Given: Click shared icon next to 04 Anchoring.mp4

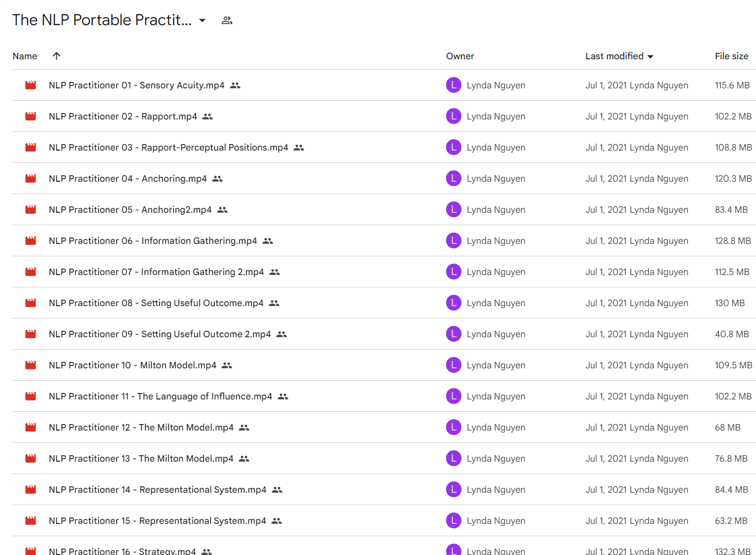Looking at the screenshot, I should click(x=218, y=179).
